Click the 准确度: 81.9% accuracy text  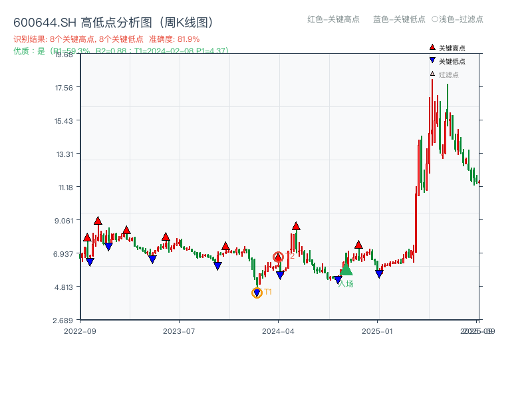point(173,39)
